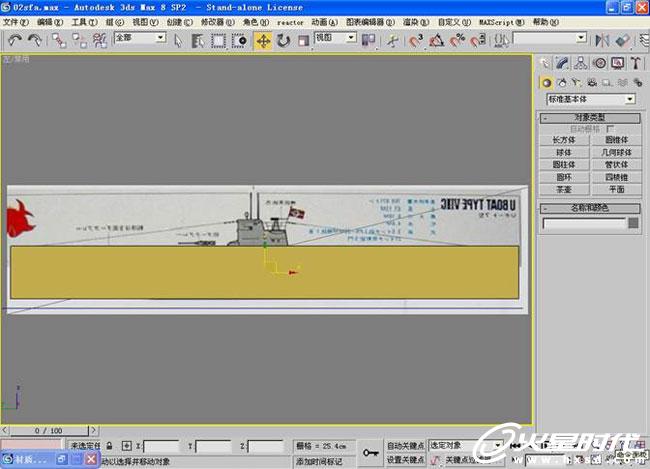Open 标准基本体 object type dropdown
This screenshot has height=469, width=650.
[591, 99]
